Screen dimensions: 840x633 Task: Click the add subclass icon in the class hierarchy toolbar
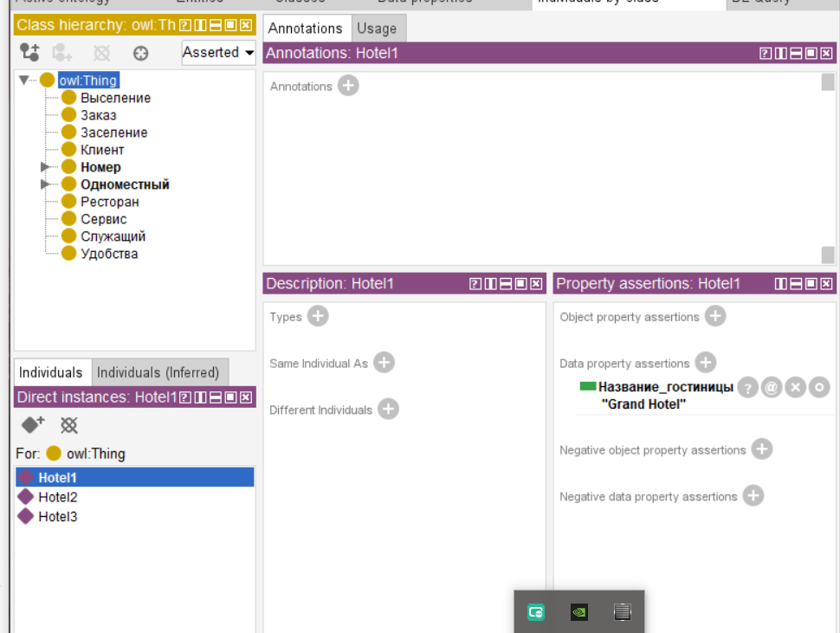29,53
